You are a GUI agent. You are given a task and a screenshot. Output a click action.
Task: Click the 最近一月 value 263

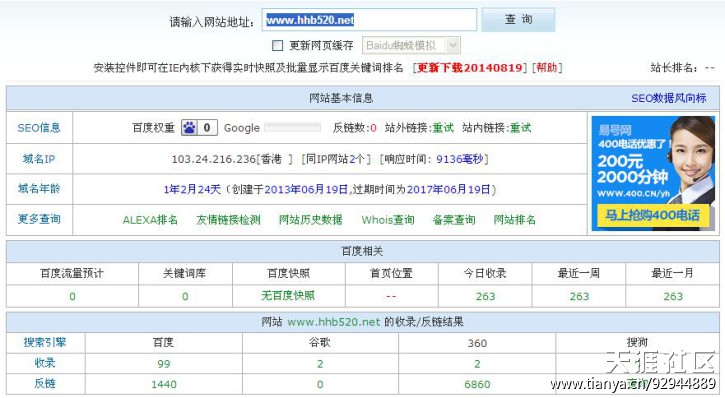pos(673,296)
